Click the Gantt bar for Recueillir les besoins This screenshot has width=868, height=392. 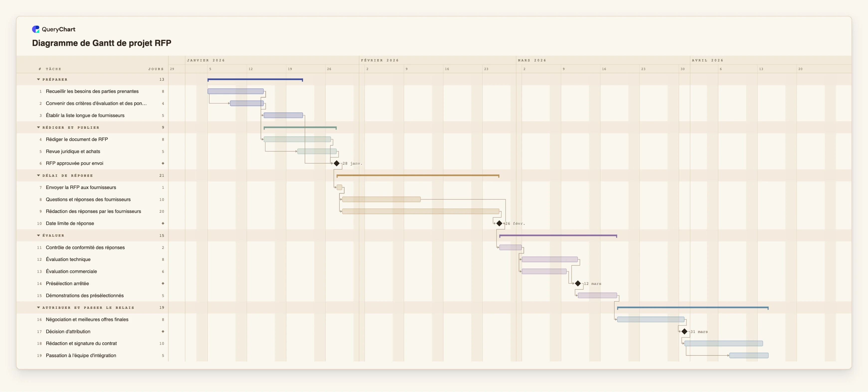[236, 91]
